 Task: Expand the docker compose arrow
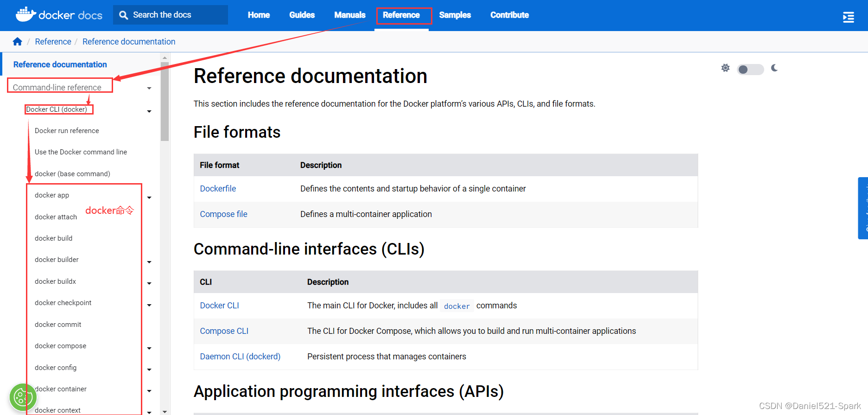tap(149, 348)
